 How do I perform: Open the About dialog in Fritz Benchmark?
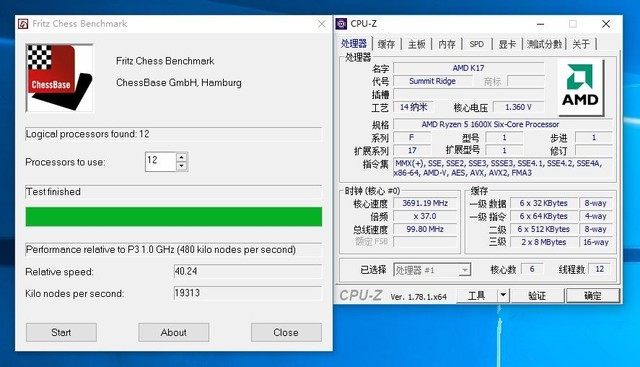(173, 332)
